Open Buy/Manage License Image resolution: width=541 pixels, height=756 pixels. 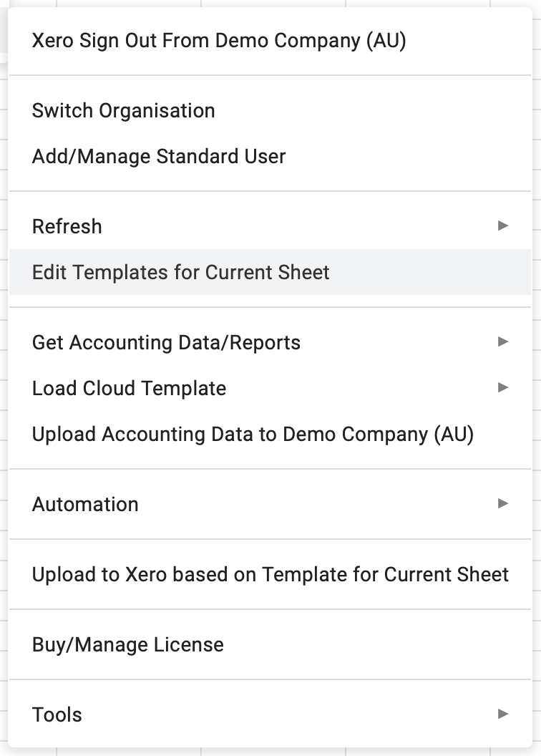270,644
